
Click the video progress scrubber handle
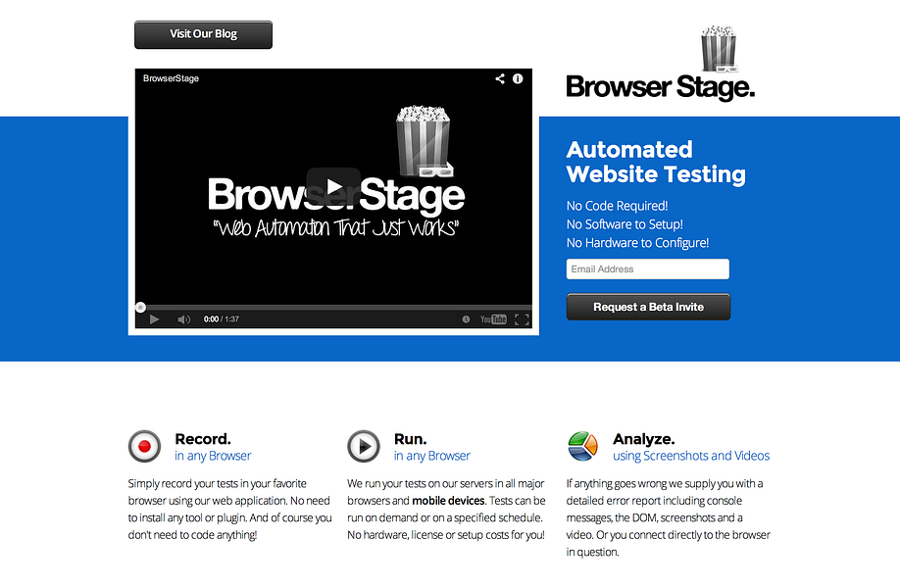click(x=140, y=308)
